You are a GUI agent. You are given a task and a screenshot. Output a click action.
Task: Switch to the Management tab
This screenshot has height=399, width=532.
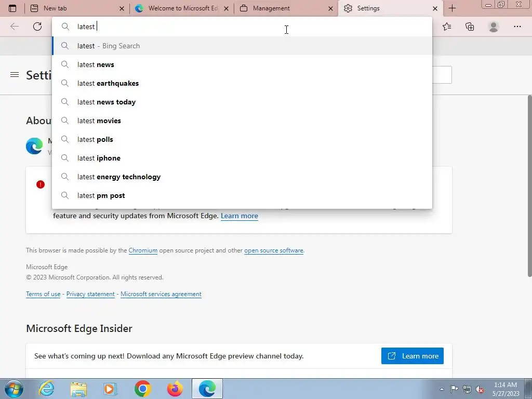pyautogui.click(x=286, y=8)
